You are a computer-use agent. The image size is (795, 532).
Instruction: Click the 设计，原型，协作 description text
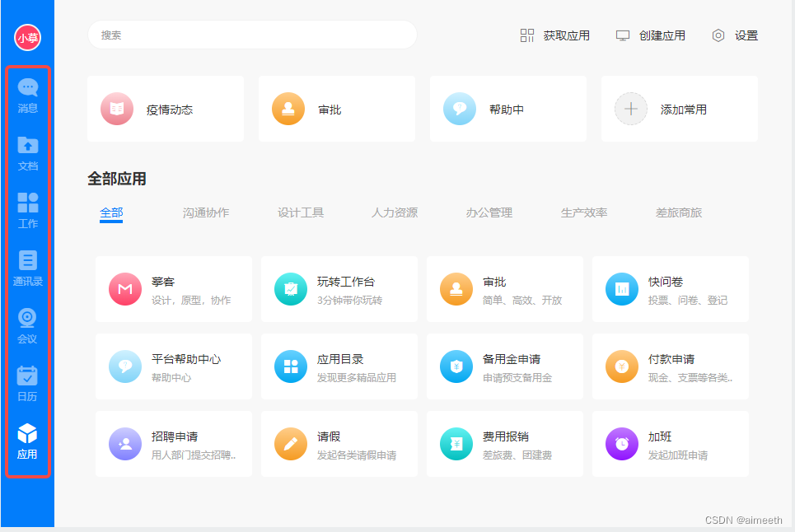[x=191, y=301]
